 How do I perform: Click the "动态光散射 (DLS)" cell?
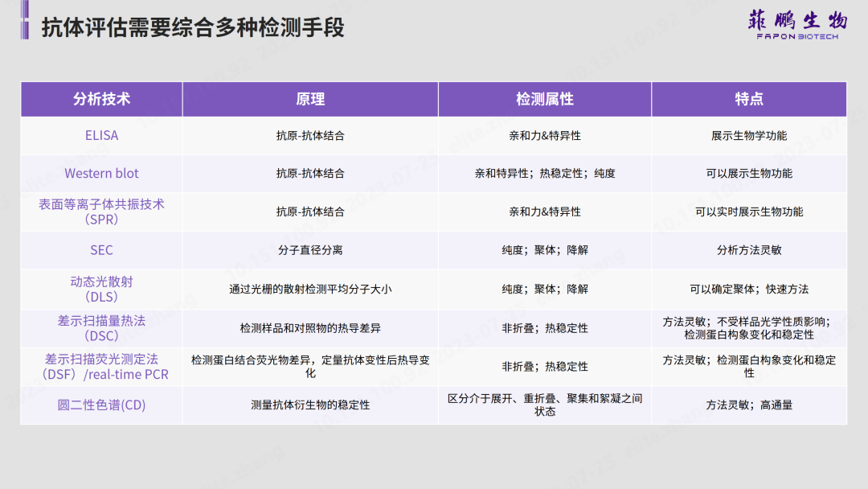click(101, 289)
